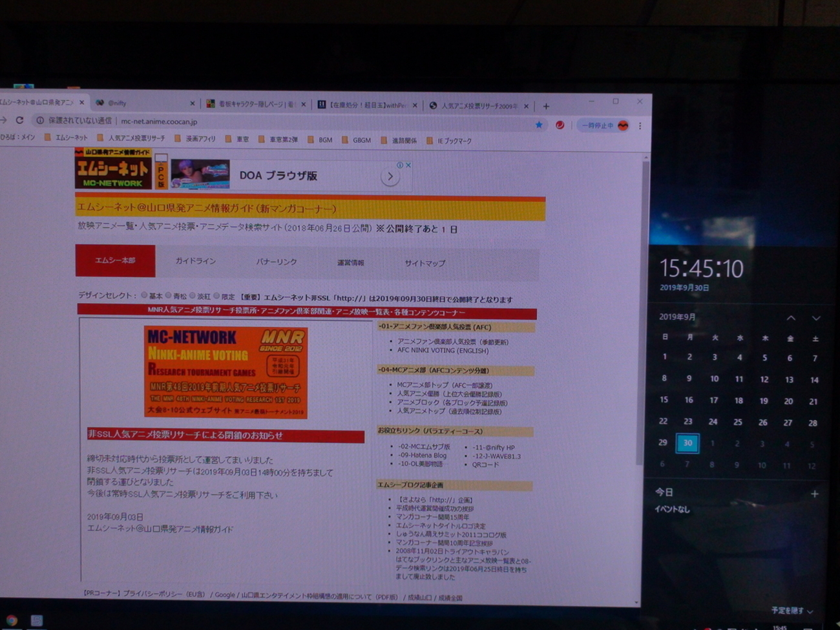The width and height of the screenshot is (840, 630).
Task: Choose the 淡紅 design radio option
Action: pyautogui.click(x=193, y=295)
